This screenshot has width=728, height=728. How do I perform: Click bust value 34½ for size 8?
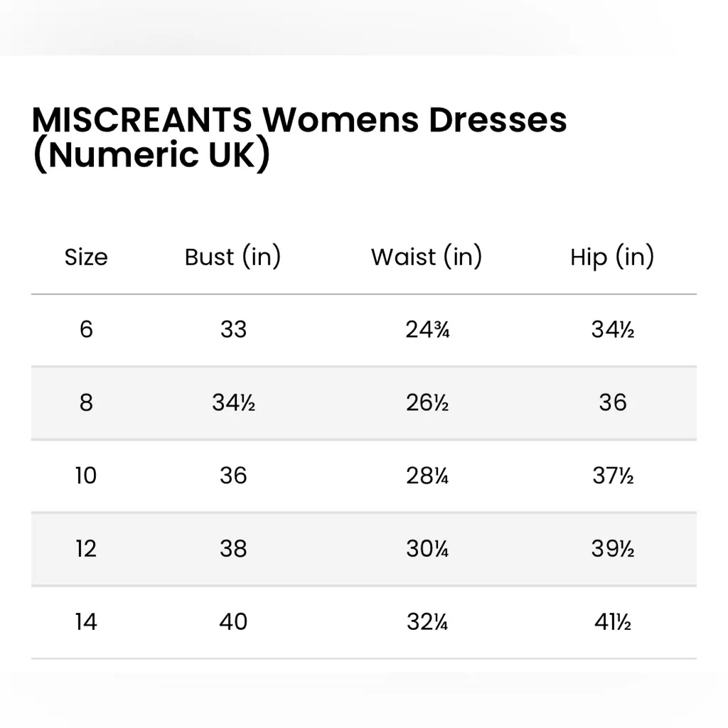233,403
